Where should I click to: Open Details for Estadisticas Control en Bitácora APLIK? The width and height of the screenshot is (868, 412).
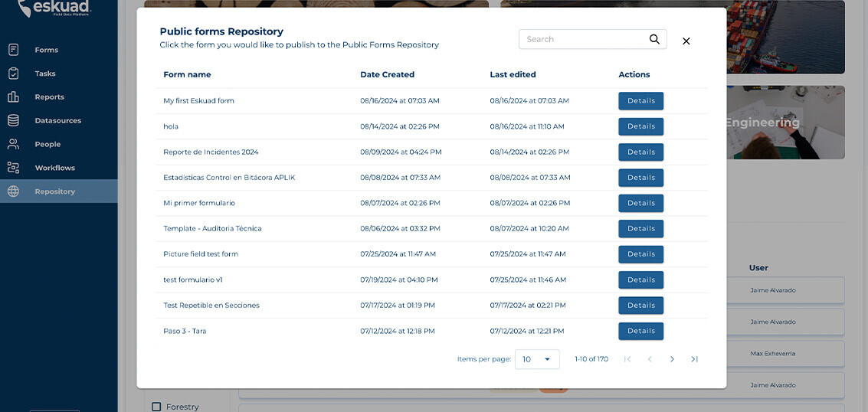tap(641, 178)
